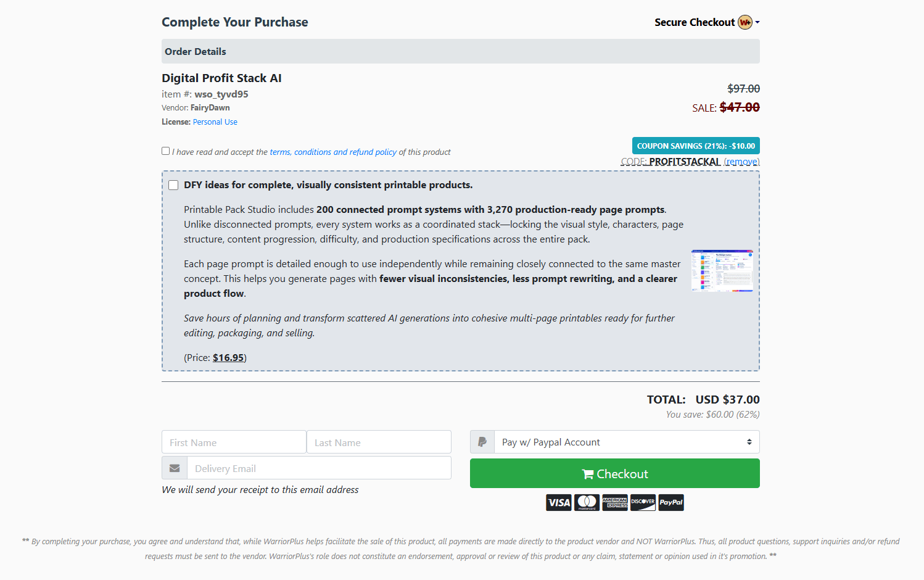Open the Printable Pack Studio preview thumbnail
The width and height of the screenshot is (924, 580).
tap(722, 271)
